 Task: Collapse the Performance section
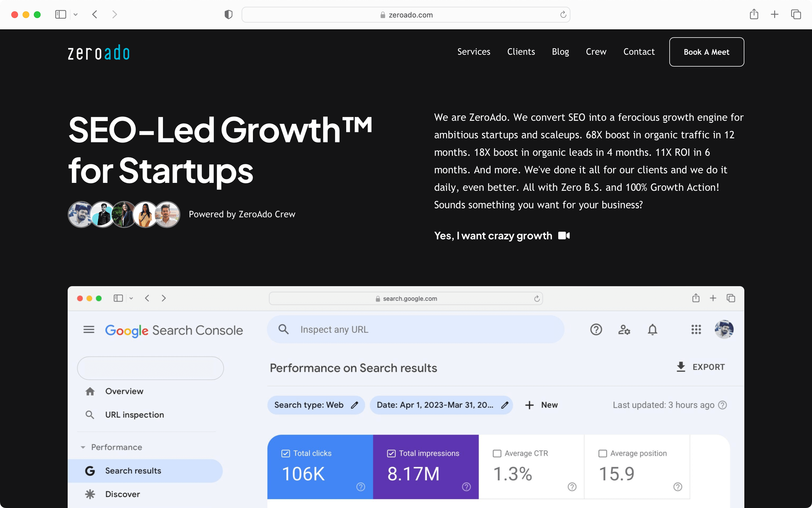pyautogui.click(x=83, y=447)
